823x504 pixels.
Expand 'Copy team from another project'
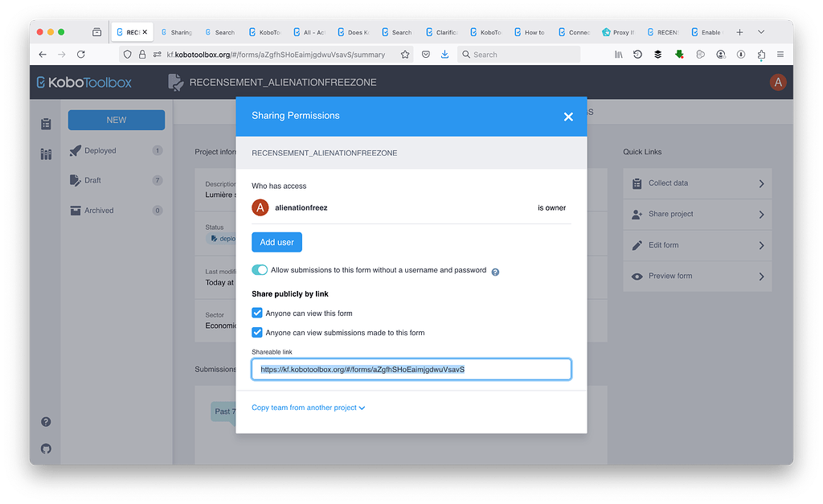(x=306, y=408)
